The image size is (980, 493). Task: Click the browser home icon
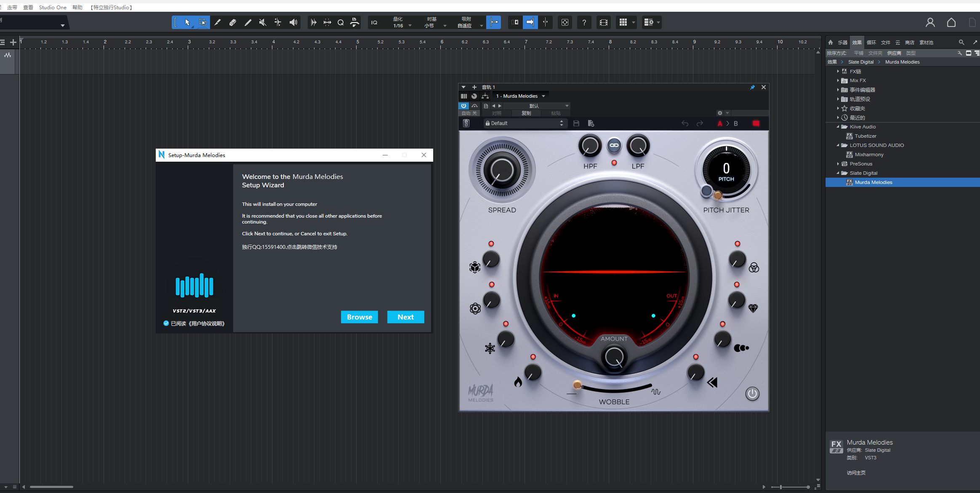point(831,43)
